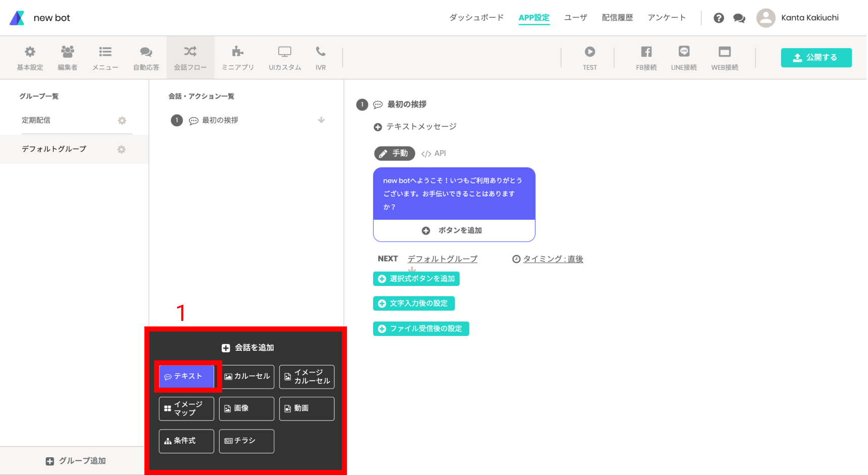Select 手動 manual mode toggle

point(394,153)
